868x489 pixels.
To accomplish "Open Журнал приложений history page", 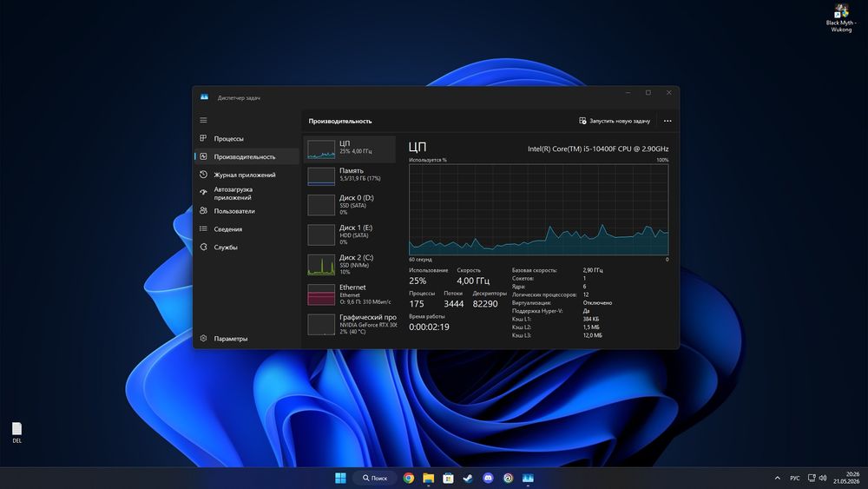I will point(246,175).
